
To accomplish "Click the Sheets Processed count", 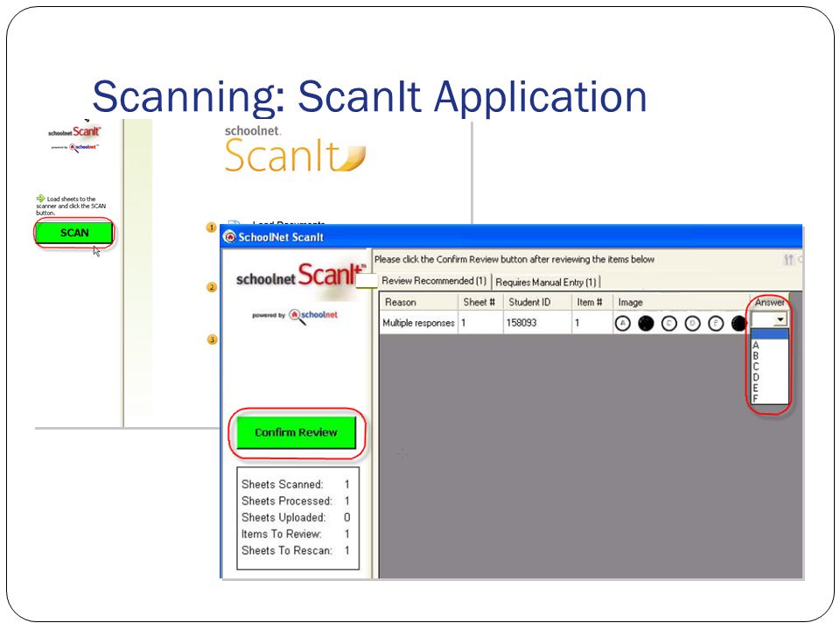I will coord(347,500).
